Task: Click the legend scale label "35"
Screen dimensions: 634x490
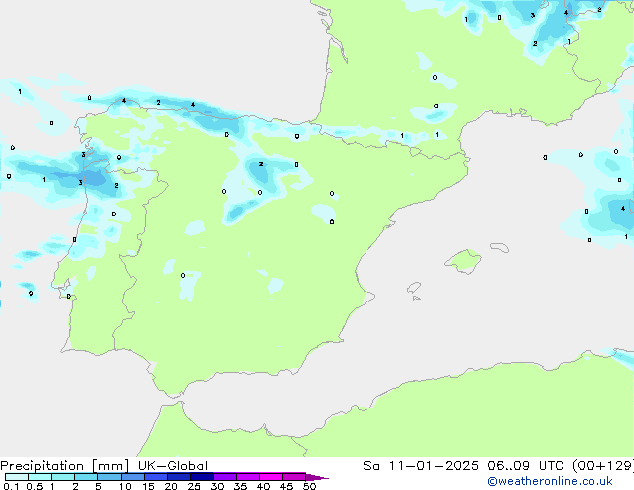Action: point(240,486)
